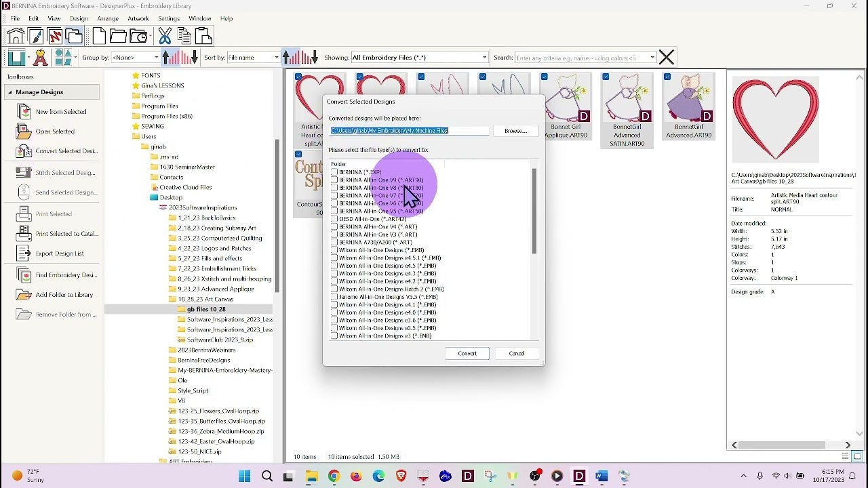
Task: Open the Artwork menu
Action: click(138, 19)
